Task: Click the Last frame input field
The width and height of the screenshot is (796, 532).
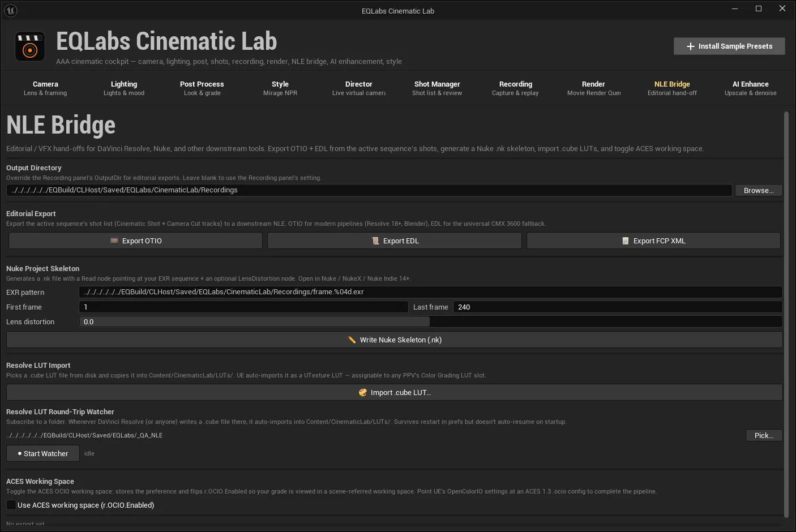Action: 618,307
